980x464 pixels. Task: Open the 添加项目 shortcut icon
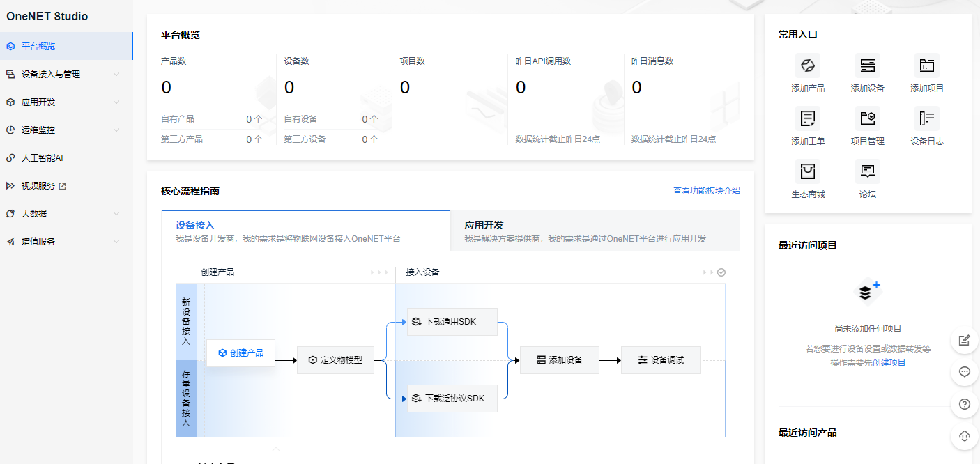pos(926,66)
